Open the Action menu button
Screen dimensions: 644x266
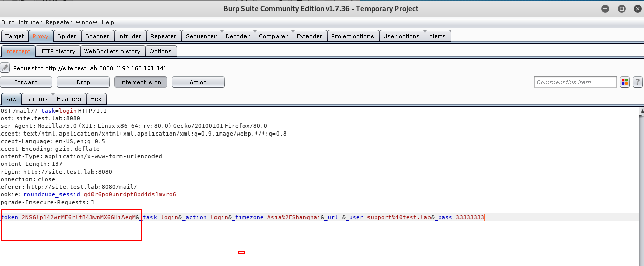(x=198, y=82)
